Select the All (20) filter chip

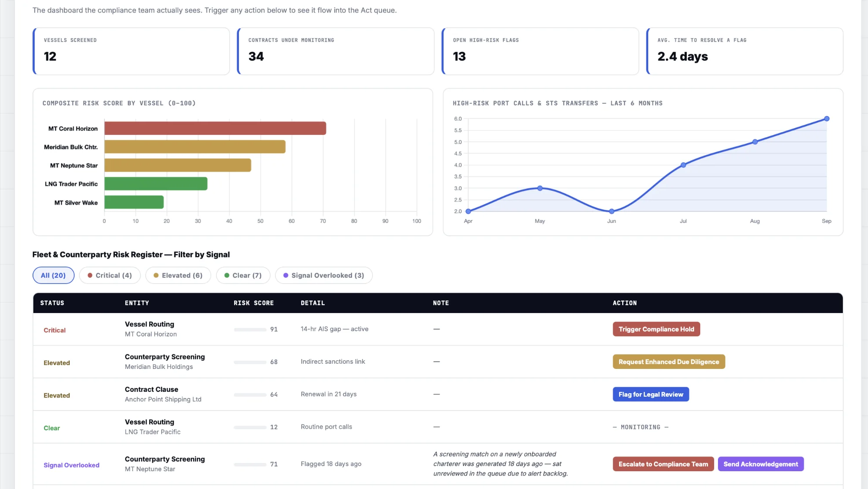point(53,275)
